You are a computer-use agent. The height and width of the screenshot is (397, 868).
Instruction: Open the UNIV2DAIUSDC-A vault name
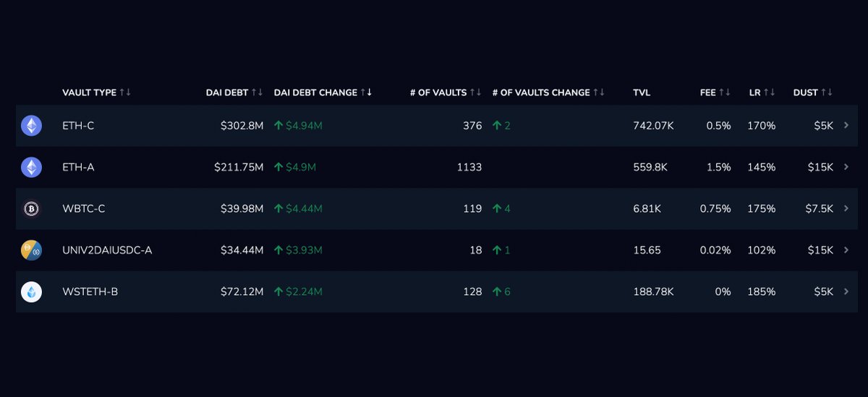pos(107,250)
